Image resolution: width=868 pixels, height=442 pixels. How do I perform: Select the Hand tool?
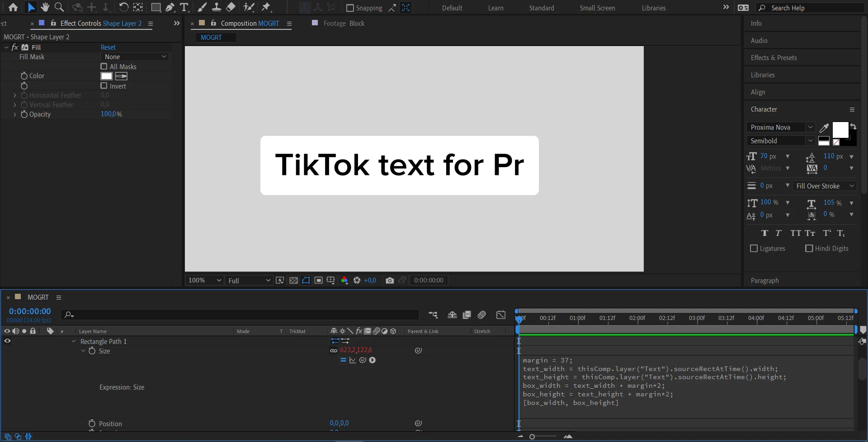coord(45,7)
